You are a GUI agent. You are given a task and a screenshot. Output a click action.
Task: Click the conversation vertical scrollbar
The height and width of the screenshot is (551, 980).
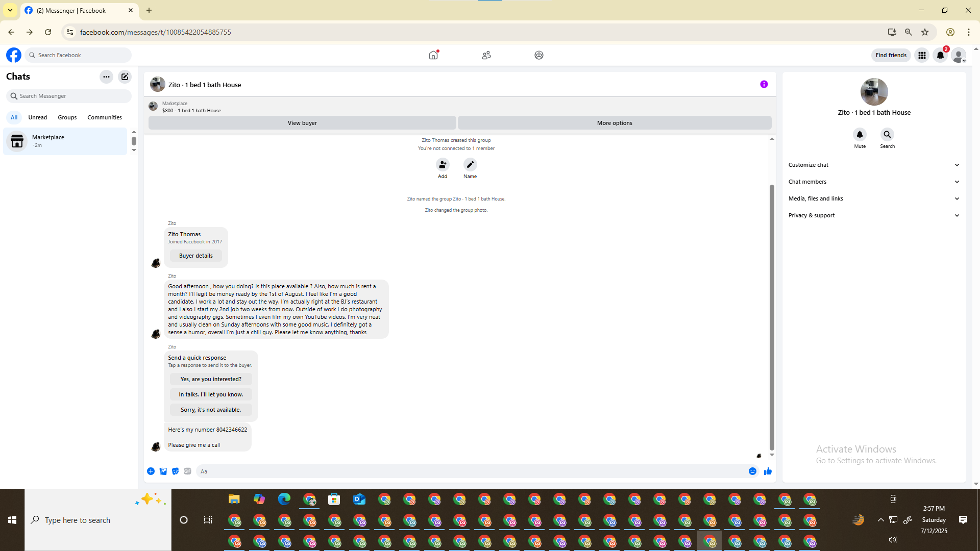tap(772, 316)
